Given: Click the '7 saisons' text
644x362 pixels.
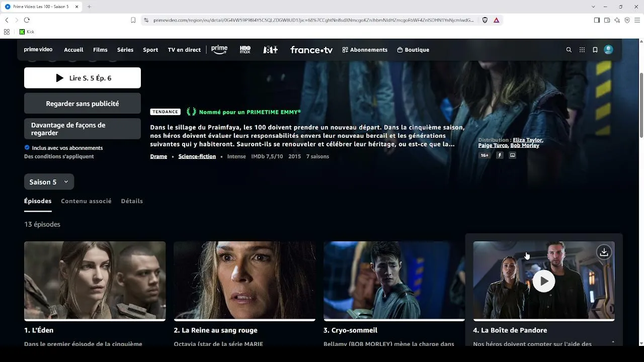Looking at the screenshot, I should pyautogui.click(x=317, y=156).
